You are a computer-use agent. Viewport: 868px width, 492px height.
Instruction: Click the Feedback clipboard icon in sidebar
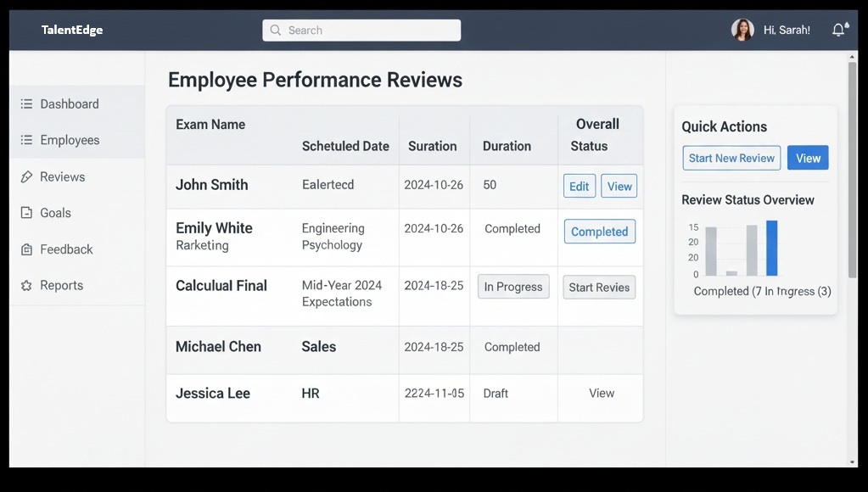26,250
